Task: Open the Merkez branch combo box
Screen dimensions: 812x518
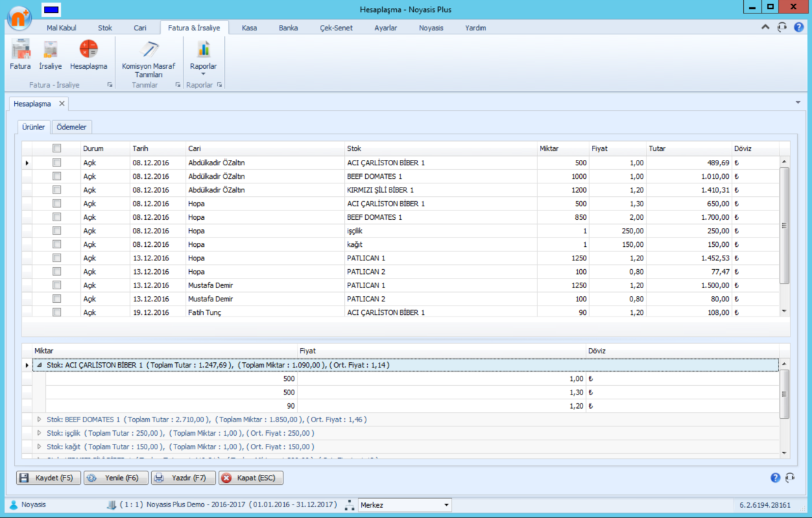Action: [446, 505]
